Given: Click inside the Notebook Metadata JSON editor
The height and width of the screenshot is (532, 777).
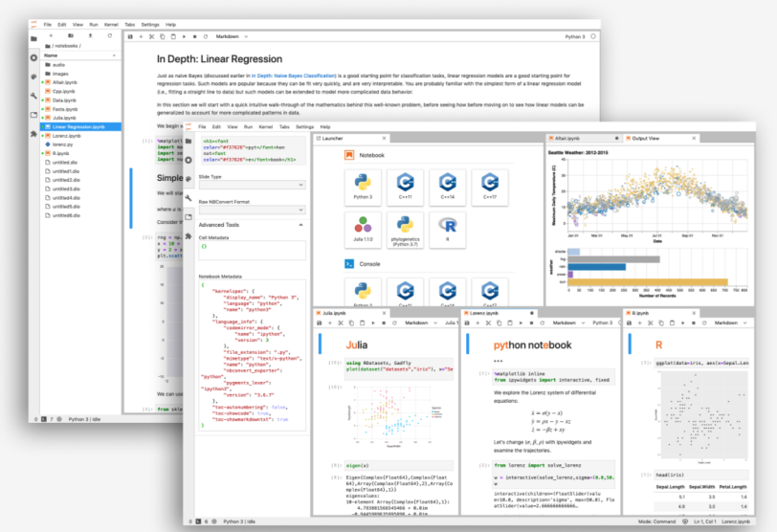Looking at the screenshot, I should 252,355.
